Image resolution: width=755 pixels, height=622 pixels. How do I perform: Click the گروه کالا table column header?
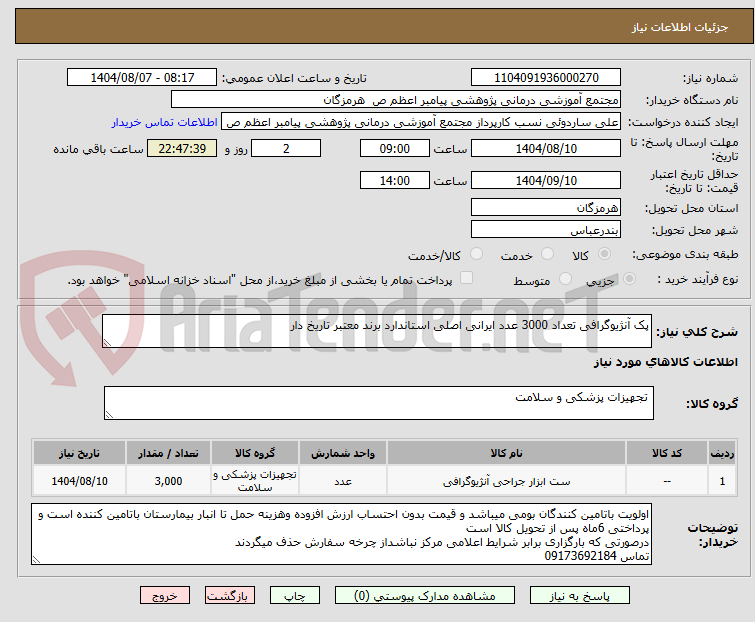pos(255,453)
